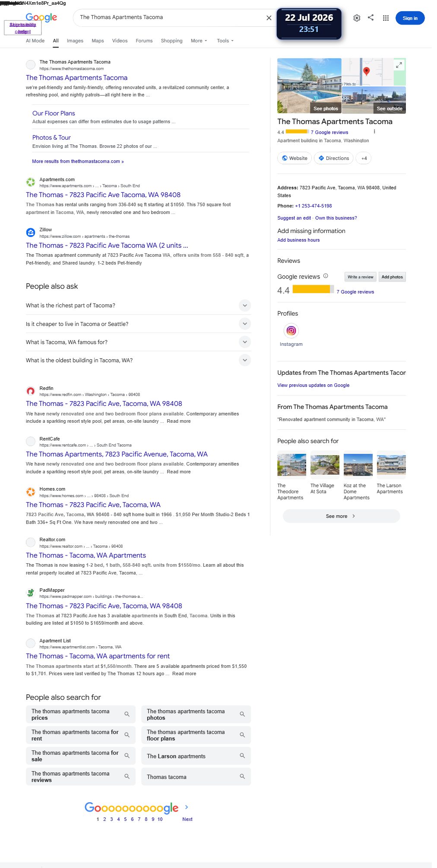Screen dimensions: 437x868
Task: Click the search icon on 'The Larson apartments' suggestion
Action: tap(242, 756)
